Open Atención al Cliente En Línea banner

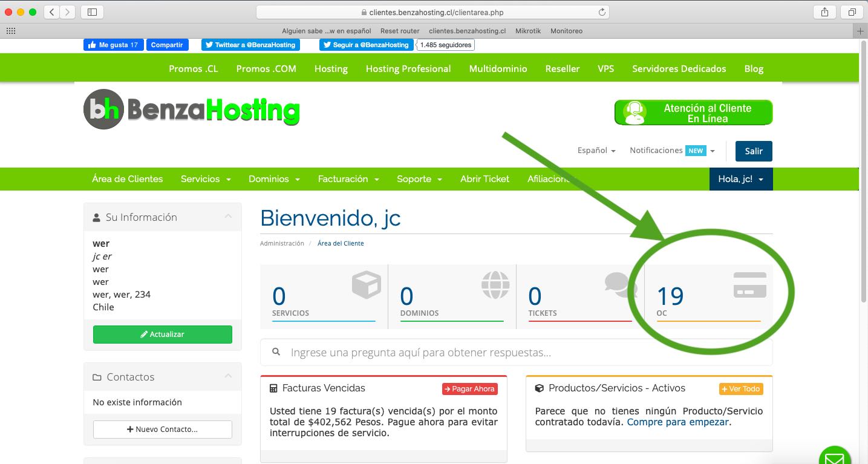point(693,113)
